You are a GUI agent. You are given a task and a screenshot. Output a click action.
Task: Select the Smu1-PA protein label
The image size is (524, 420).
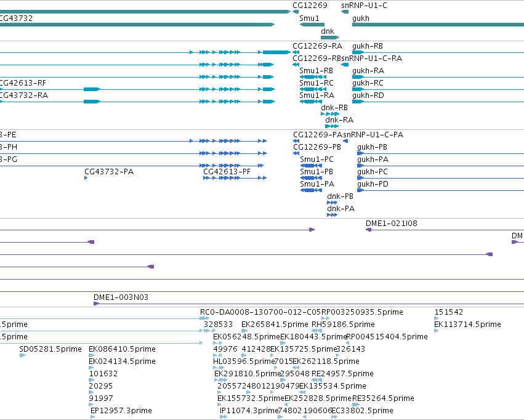pos(317,184)
